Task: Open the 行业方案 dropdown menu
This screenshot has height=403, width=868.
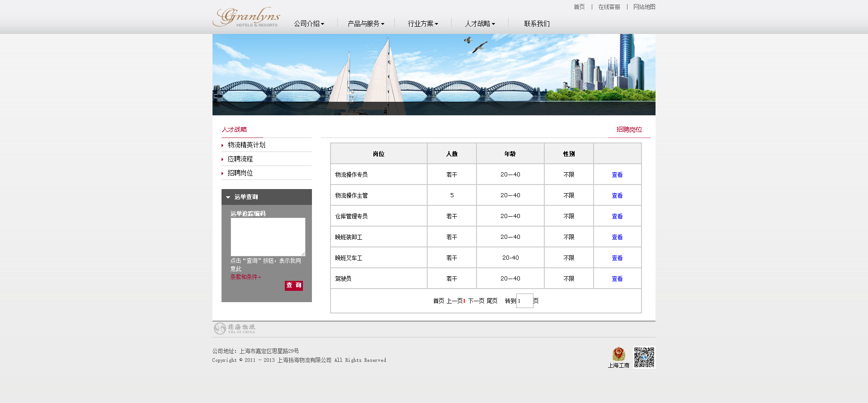Action: (423, 24)
